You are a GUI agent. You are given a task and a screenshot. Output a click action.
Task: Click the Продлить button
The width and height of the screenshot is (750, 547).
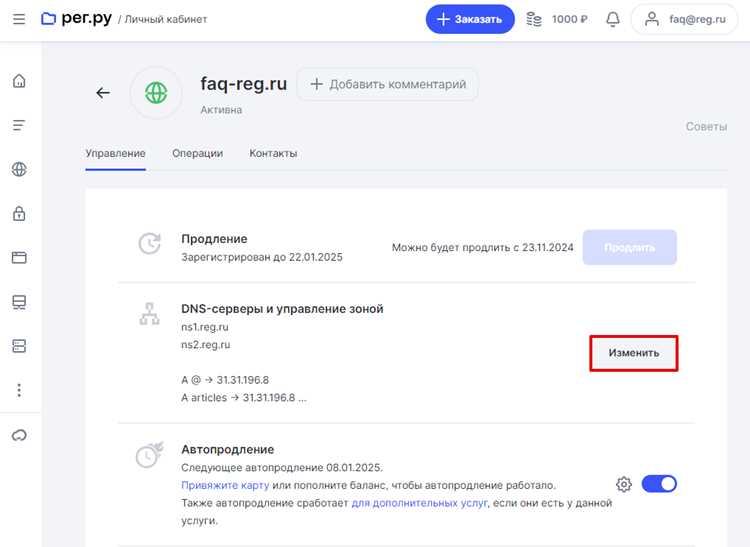click(629, 247)
